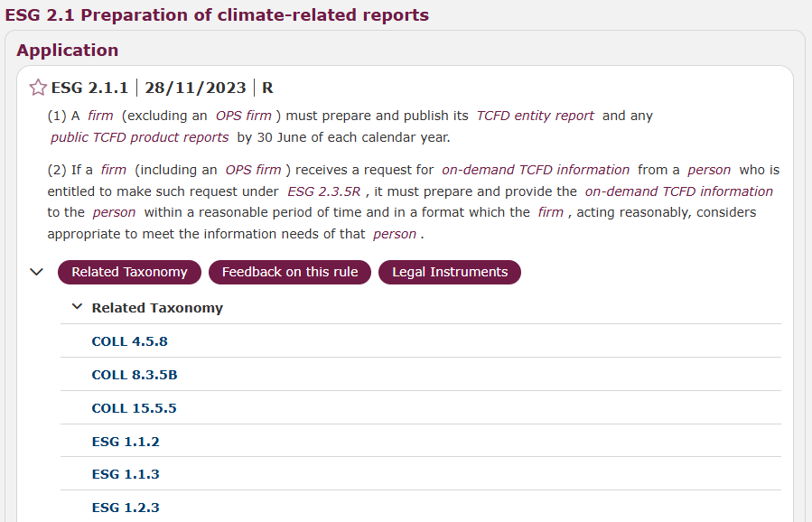
Task: Select the Application section heading
Action: tap(68, 51)
